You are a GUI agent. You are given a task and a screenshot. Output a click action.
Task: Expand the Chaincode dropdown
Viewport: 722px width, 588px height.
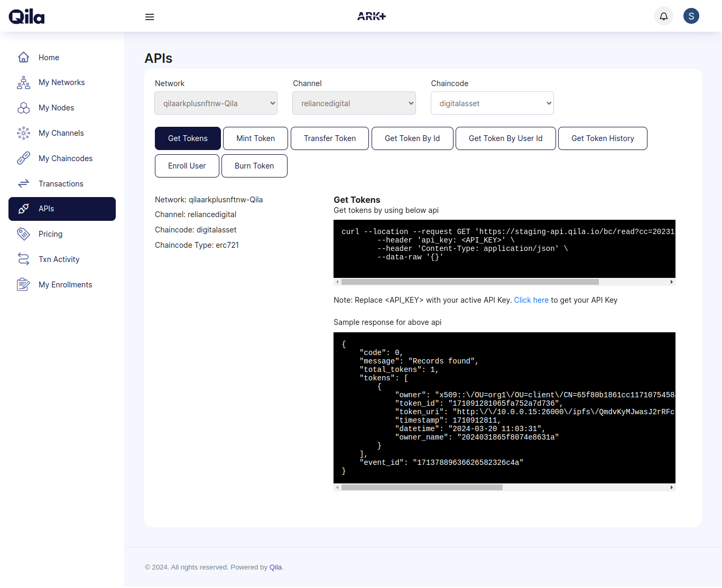pyautogui.click(x=492, y=103)
